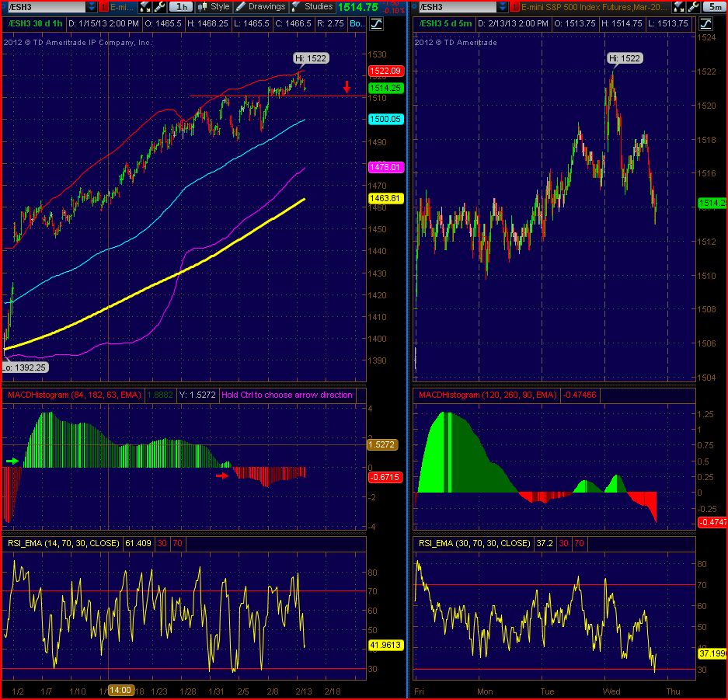728x700 pixels.
Task: Open the Drawings menu
Action: tap(260, 6)
